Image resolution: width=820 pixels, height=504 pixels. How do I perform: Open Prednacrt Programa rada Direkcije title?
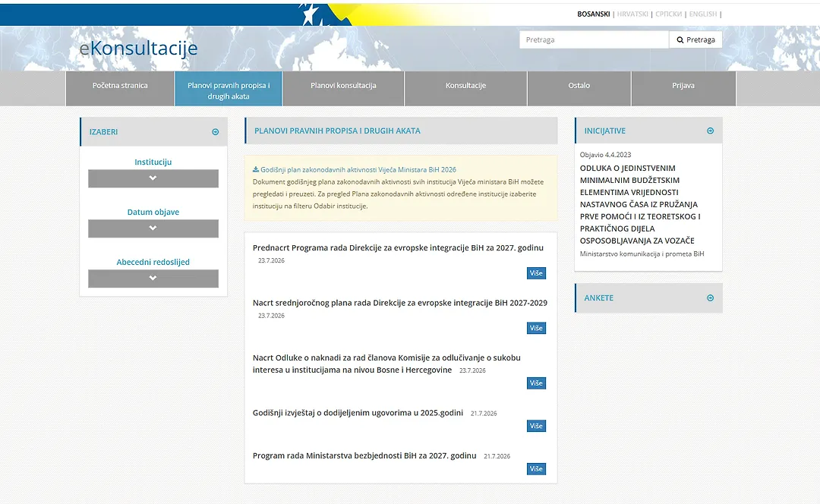click(x=398, y=247)
